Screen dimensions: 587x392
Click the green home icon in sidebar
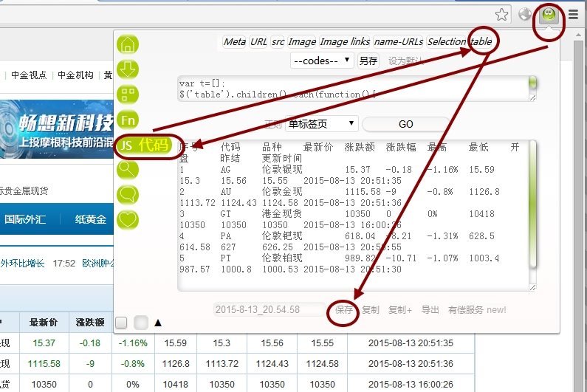click(x=128, y=44)
